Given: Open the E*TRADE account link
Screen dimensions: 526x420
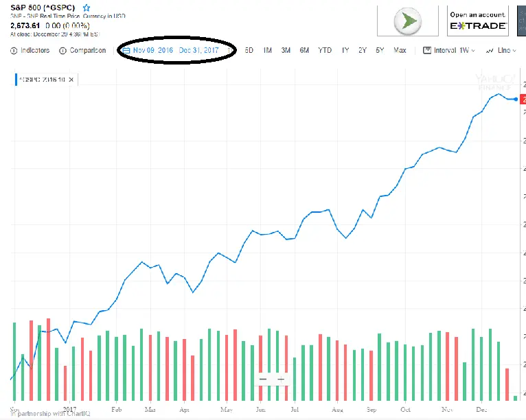Looking at the screenshot, I should click(x=478, y=21).
